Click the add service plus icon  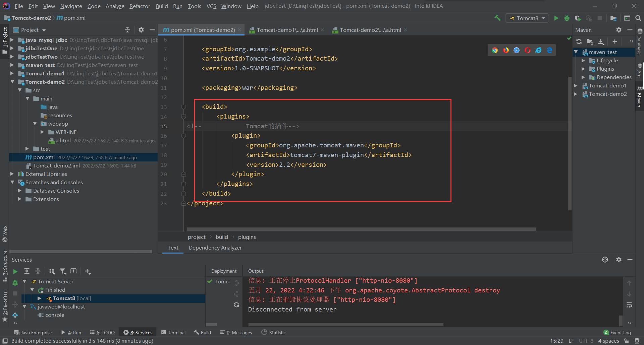coord(88,271)
